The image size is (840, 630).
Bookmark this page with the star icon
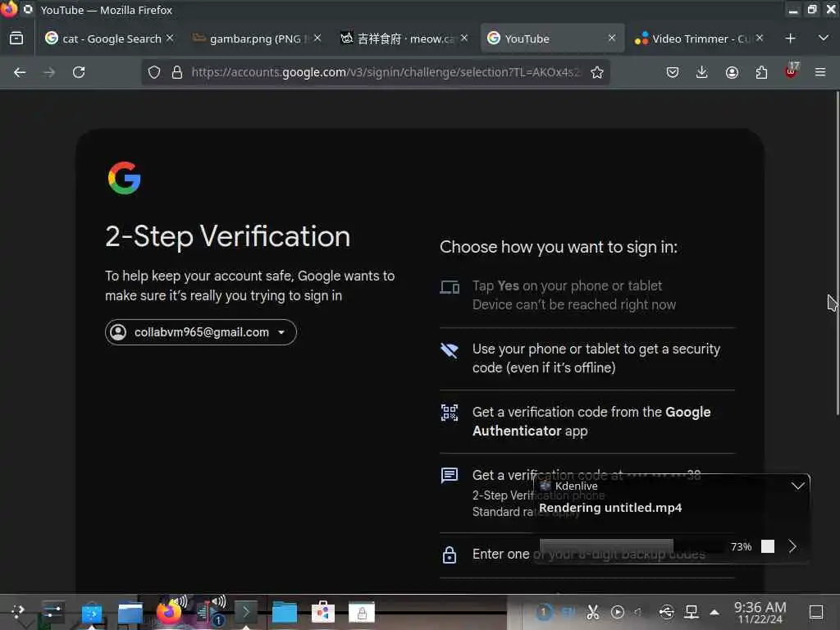(x=597, y=72)
